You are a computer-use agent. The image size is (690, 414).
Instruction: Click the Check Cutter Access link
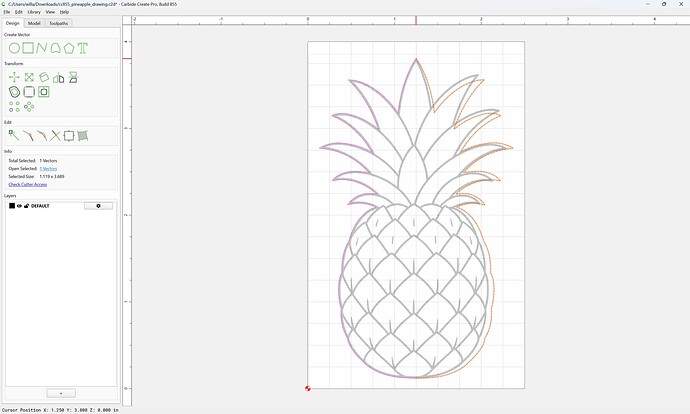[28, 184]
